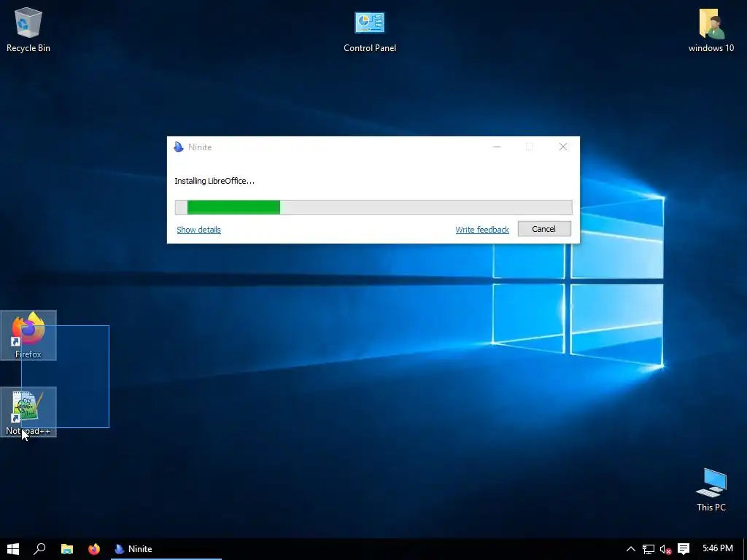
Task: Click the Installing LibreOffice status text
Action: 214,181
